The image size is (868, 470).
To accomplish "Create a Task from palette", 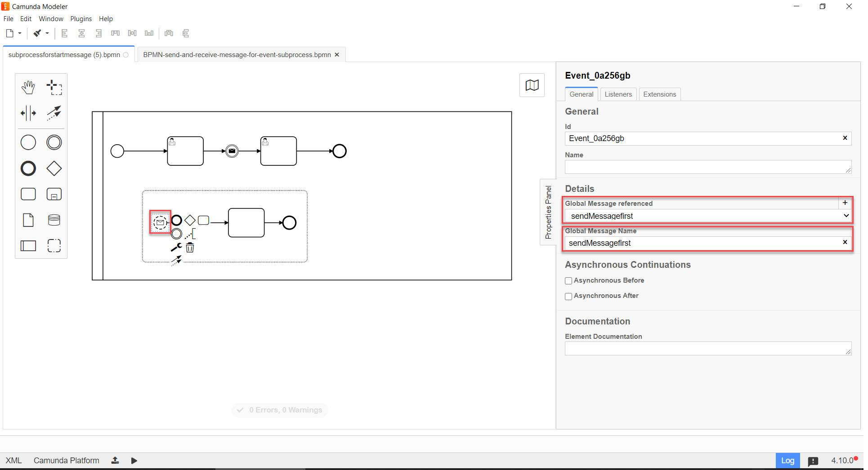I will (28, 194).
